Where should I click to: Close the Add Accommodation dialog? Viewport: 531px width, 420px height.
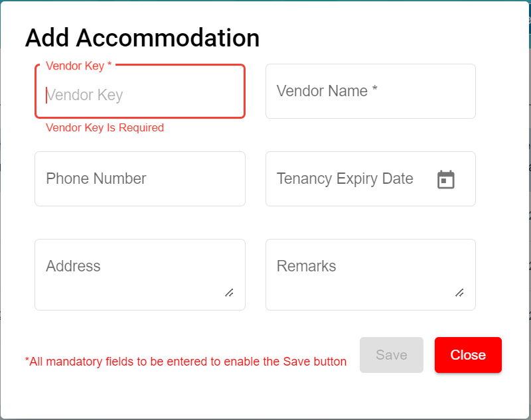tap(468, 355)
